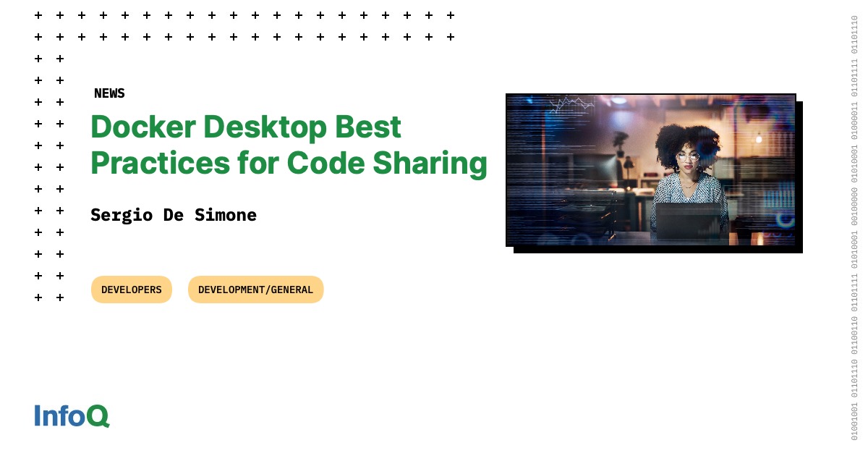
Task: Select the NEWS section label
Action: tap(109, 93)
